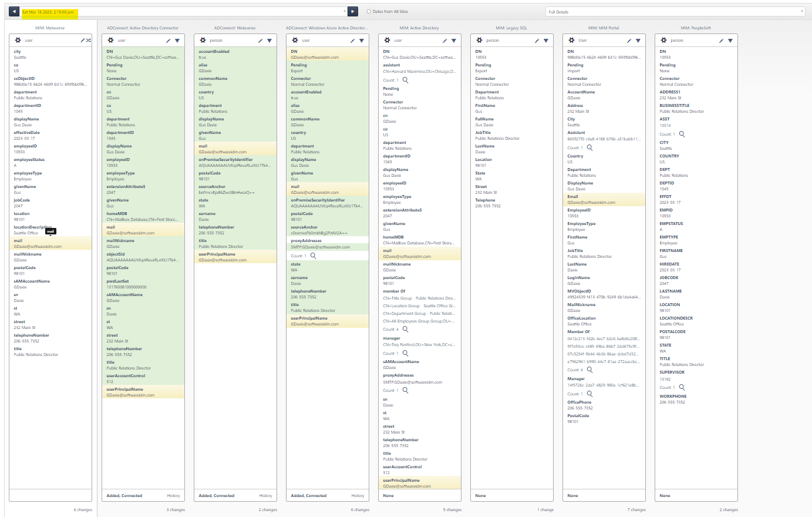Click the gear icon in MIM: Metaverse panel
The height and width of the screenshot is (517, 812).
click(x=18, y=41)
